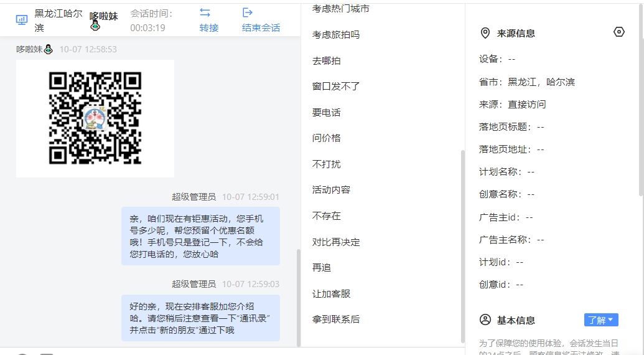Click the visitor name 黑龙江哈尔滨 in header

click(58, 21)
